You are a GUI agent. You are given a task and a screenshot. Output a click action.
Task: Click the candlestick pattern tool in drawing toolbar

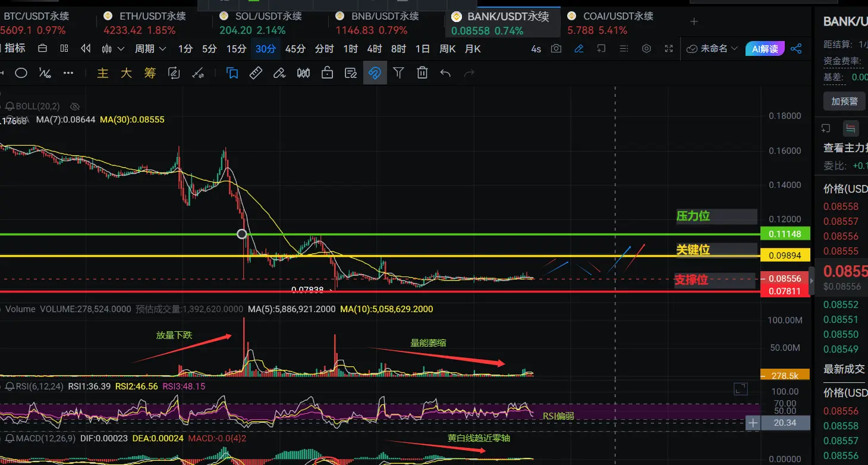click(303, 73)
